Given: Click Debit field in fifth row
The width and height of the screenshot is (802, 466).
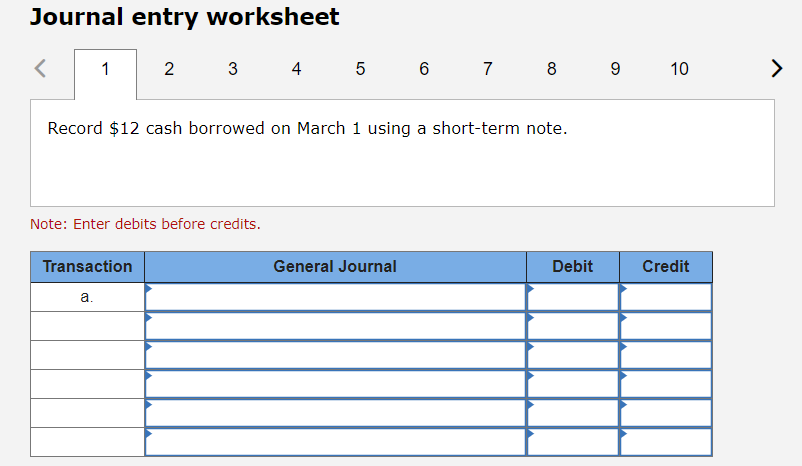Looking at the screenshot, I should point(573,413).
